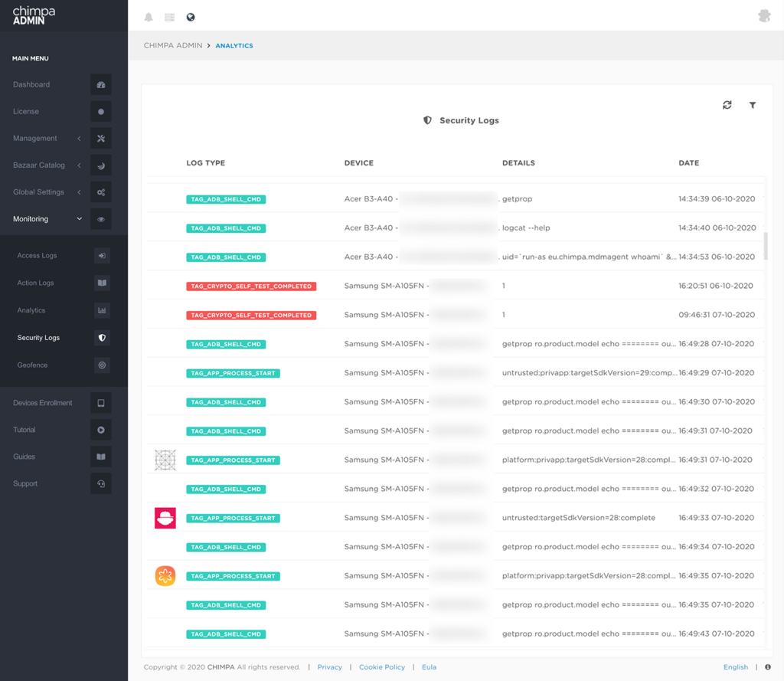Click the DETAILS column header
The image size is (784, 681).
click(x=518, y=163)
